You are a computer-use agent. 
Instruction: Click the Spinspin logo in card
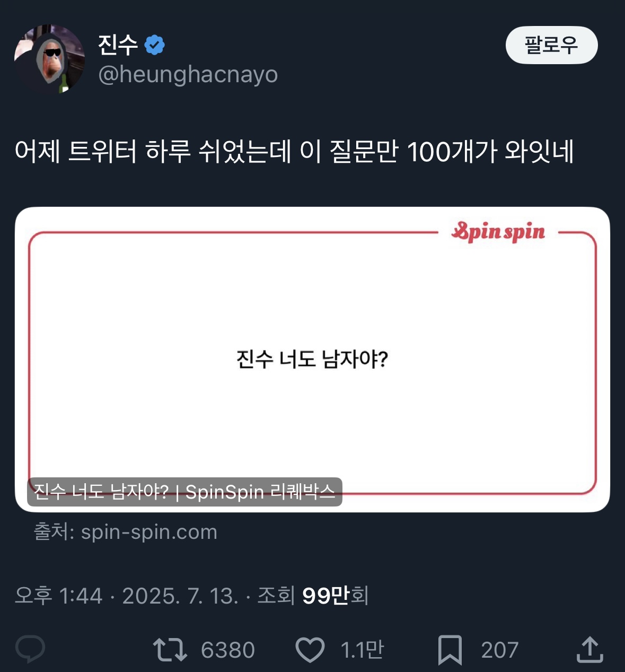[x=498, y=232]
